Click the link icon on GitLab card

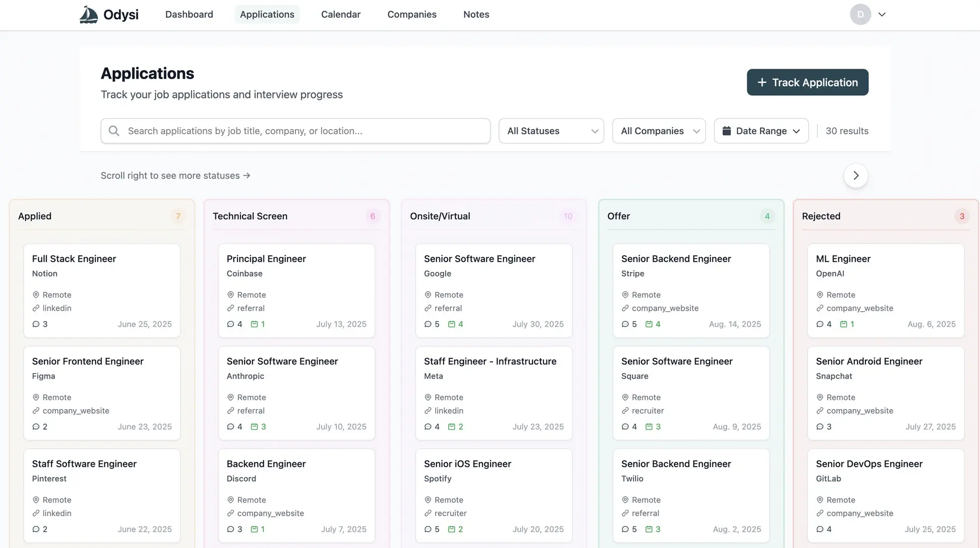pos(820,513)
